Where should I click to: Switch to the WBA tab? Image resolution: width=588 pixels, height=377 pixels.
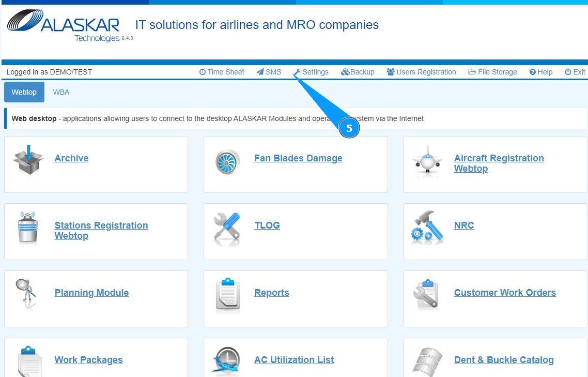61,92
